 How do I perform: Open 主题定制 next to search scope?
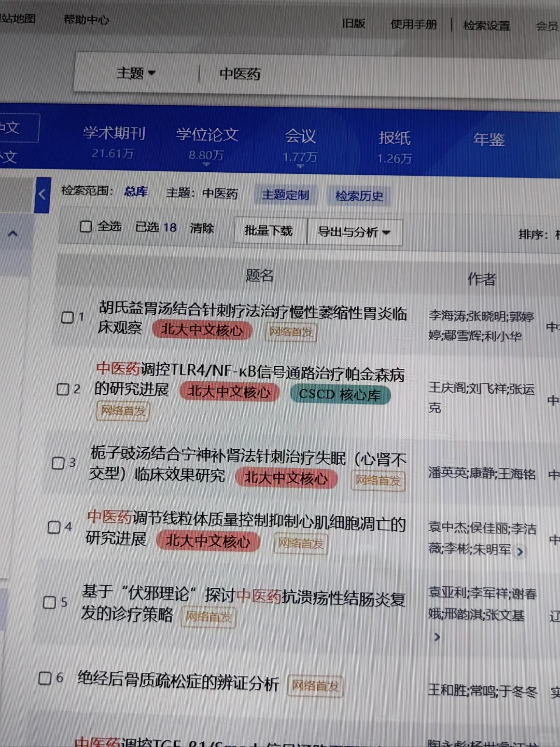tap(286, 195)
